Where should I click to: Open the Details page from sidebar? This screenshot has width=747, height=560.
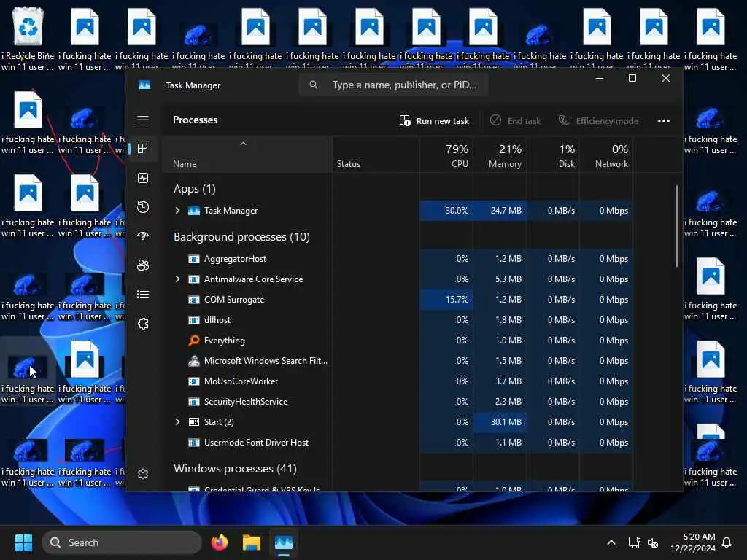[143, 295]
